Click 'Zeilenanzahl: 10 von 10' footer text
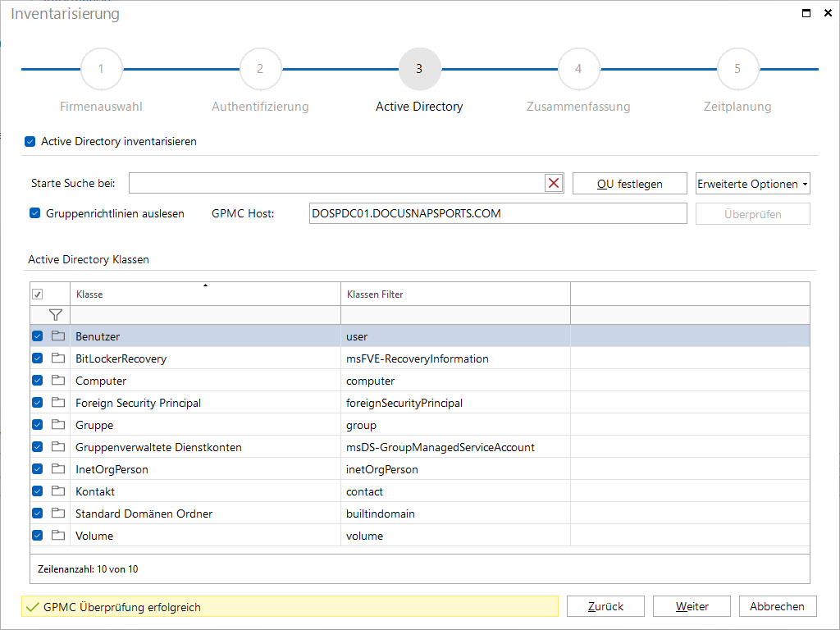 pyautogui.click(x=88, y=569)
